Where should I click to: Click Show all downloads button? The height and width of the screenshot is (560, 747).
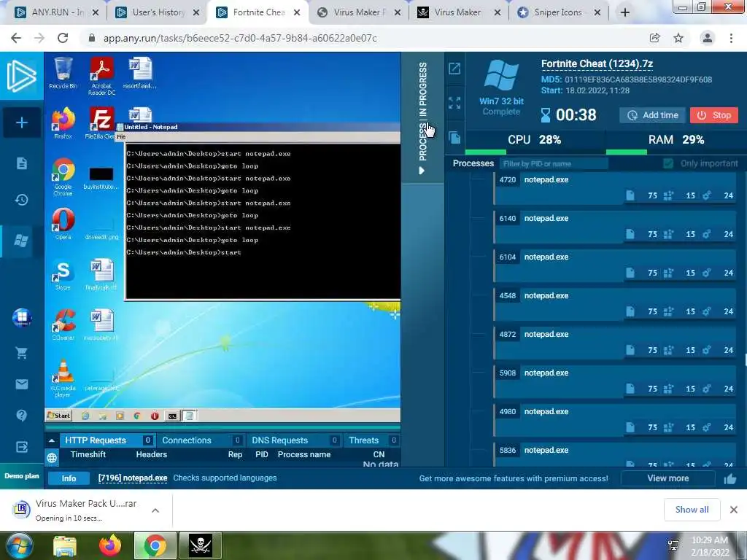pyautogui.click(x=692, y=510)
